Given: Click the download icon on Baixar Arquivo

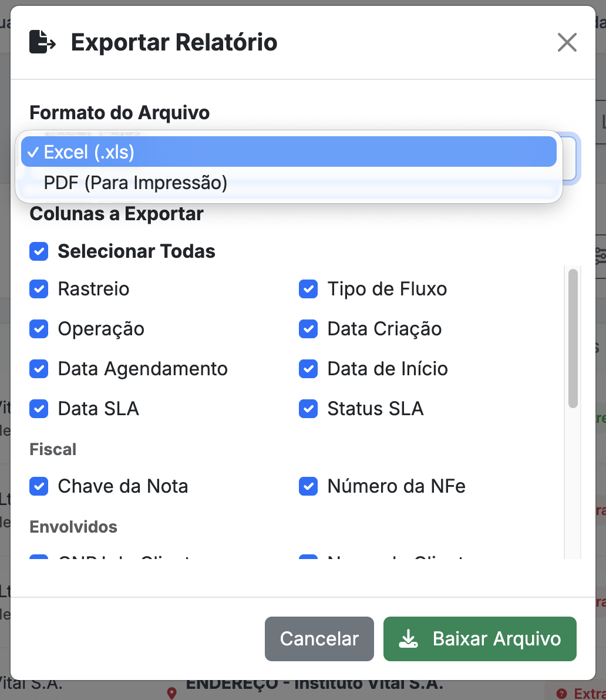Looking at the screenshot, I should 408,639.
